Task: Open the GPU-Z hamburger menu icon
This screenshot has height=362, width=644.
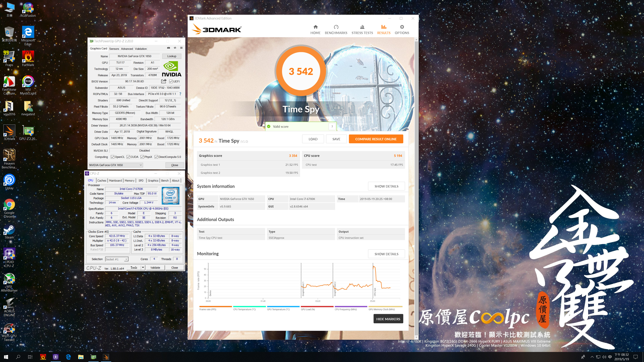Action: click(181, 48)
